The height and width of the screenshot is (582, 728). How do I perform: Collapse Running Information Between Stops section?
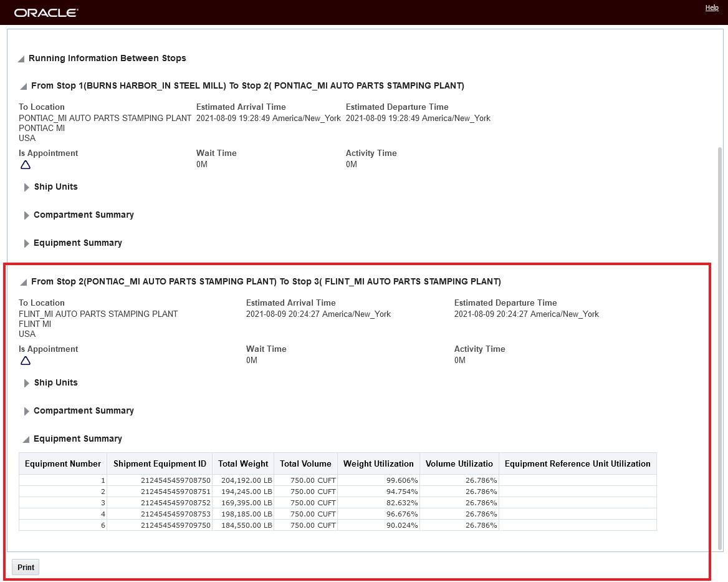[x=21, y=59]
